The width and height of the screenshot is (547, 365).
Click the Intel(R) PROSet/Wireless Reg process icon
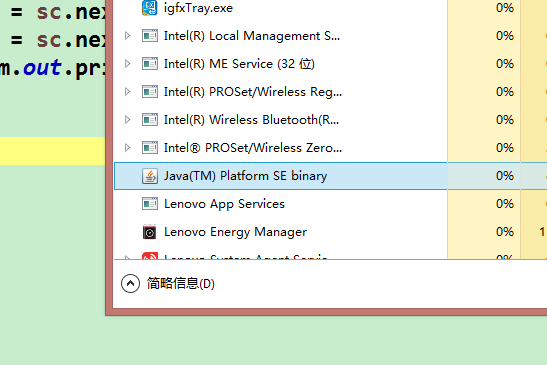(150, 92)
